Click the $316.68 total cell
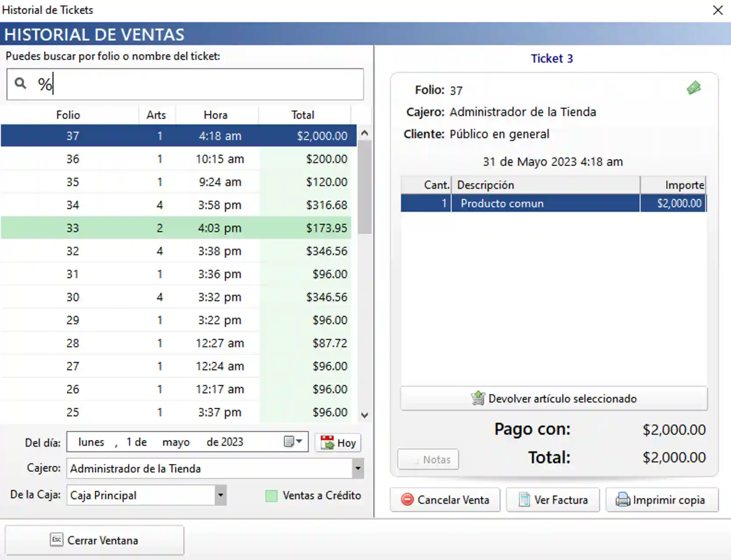The width and height of the screenshot is (731, 560). click(305, 205)
